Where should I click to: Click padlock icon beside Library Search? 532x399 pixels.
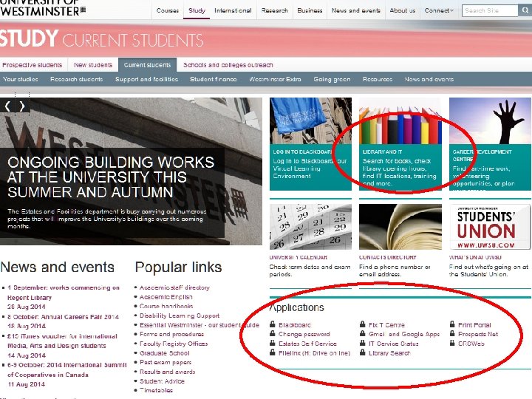coord(362,352)
